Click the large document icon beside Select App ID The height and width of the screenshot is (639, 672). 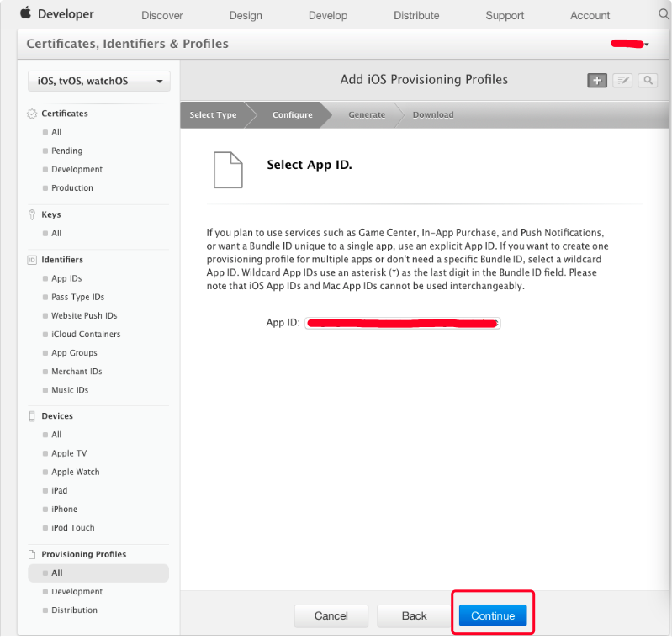pyautogui.click(x=228, y=170)
